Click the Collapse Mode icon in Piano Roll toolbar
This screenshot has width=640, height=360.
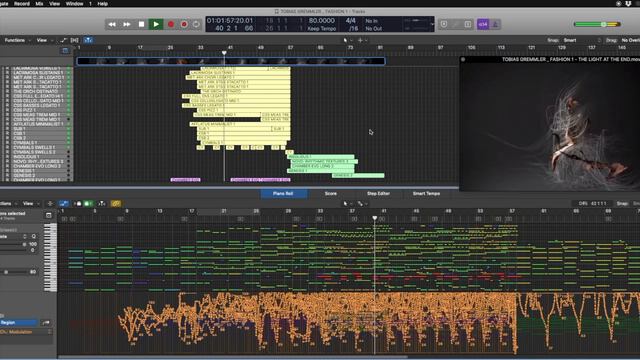point(50,203)
